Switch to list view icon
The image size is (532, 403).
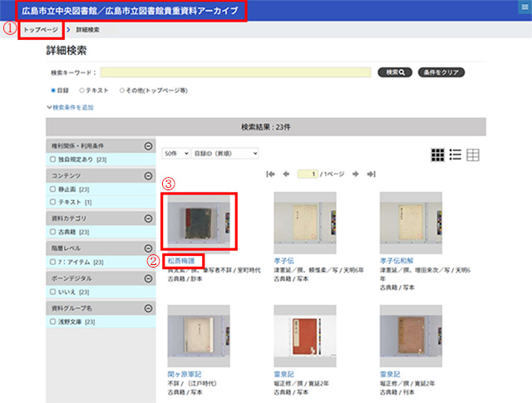click(455, 155)
